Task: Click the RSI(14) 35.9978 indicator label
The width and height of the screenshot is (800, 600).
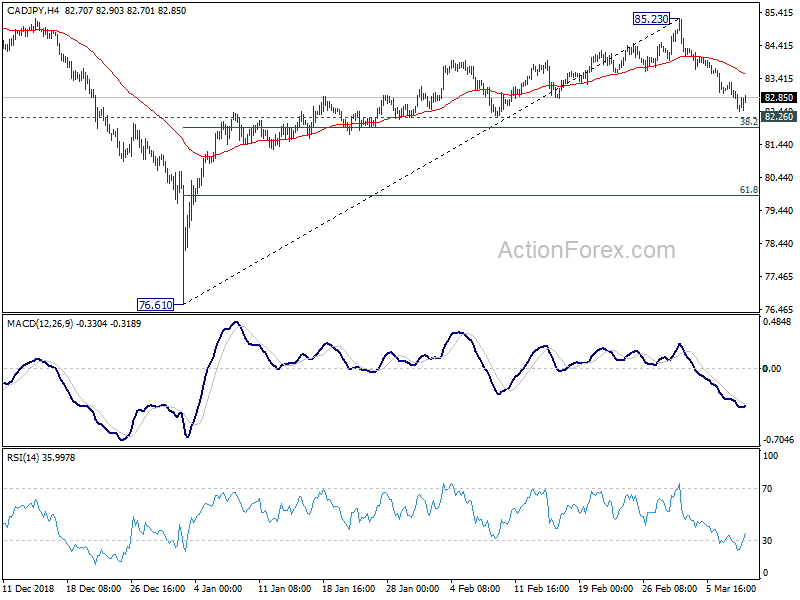Action: (41, 458)
